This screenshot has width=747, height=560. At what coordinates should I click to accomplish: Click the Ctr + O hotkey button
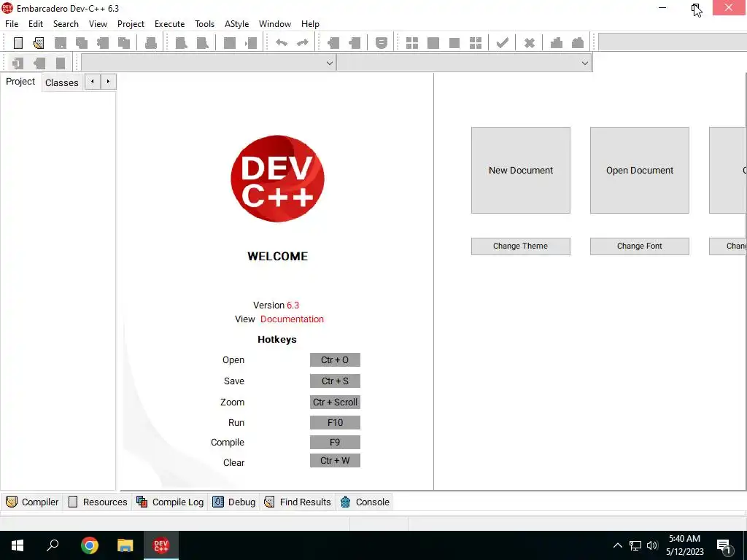point(335,360)
